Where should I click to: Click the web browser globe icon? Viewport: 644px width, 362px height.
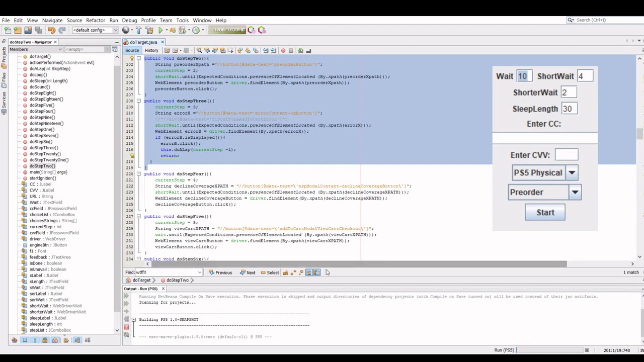126,30
